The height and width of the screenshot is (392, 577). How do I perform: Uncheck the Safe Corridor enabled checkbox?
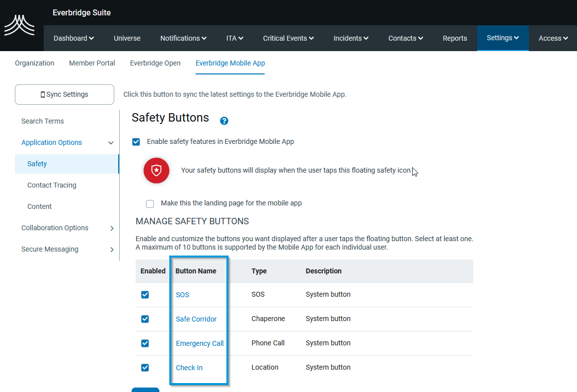click(144, 319)
